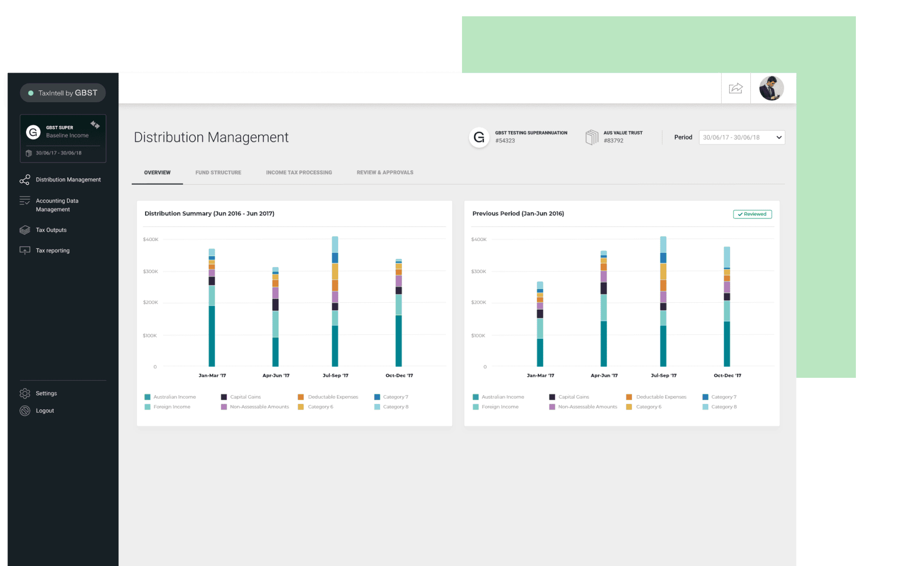
Task: Open Accounting Data Management in sidebar
Action: [57, 205]
